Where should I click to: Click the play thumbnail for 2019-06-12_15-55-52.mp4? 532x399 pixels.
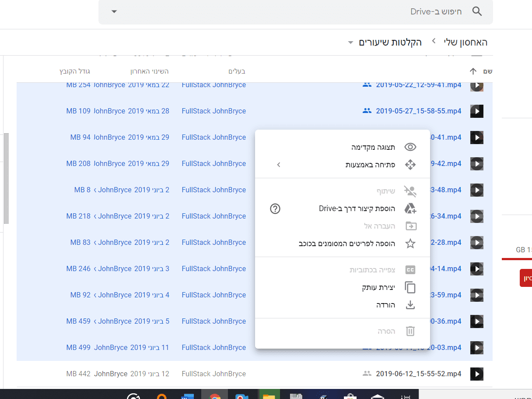(x=476, y=374)
